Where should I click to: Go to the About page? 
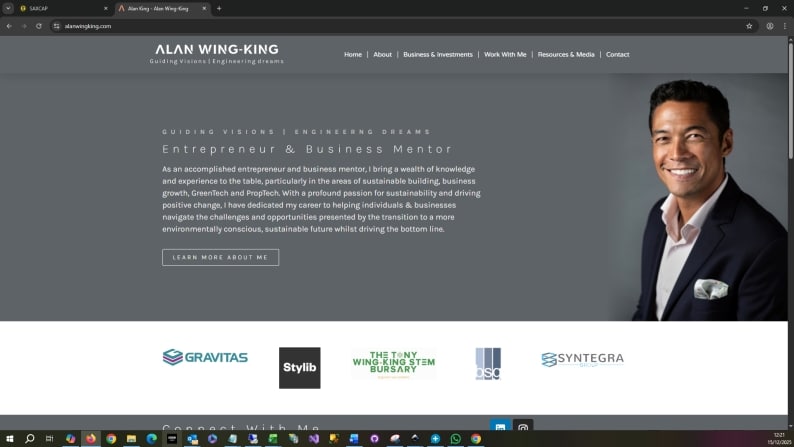[x=382, y=54]
